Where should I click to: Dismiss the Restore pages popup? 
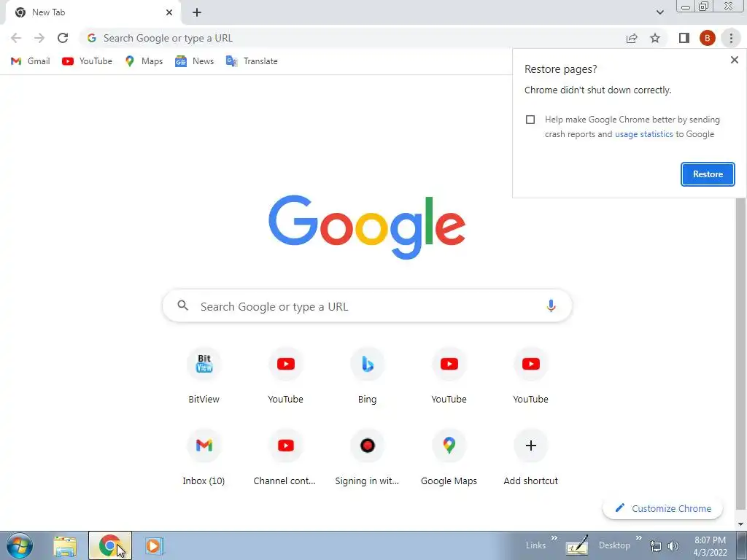click(734, 60)
